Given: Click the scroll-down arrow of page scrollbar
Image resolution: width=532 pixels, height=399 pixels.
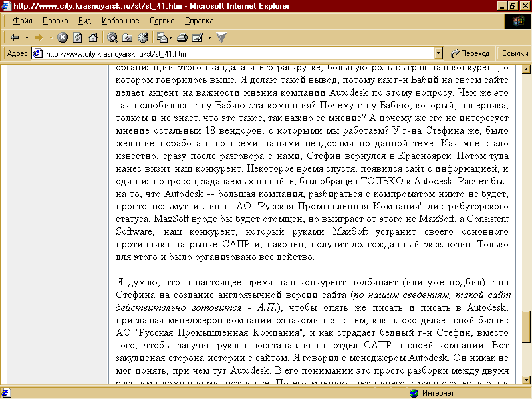Looking at the screenshot, I should pos(526,380).
